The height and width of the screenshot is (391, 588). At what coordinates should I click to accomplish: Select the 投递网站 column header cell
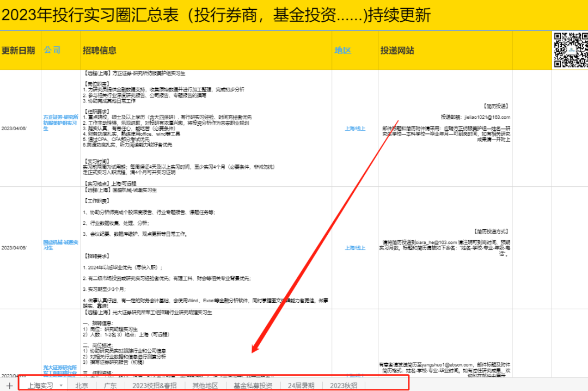(445, 50)
